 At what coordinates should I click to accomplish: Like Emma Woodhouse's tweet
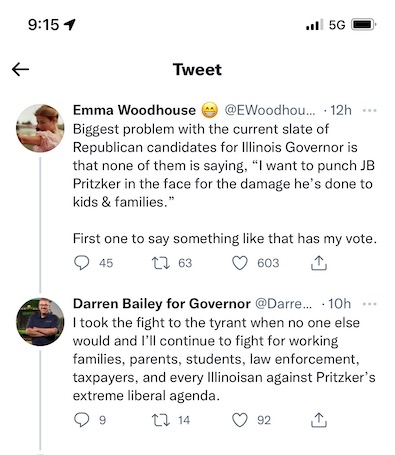(240, 263)
